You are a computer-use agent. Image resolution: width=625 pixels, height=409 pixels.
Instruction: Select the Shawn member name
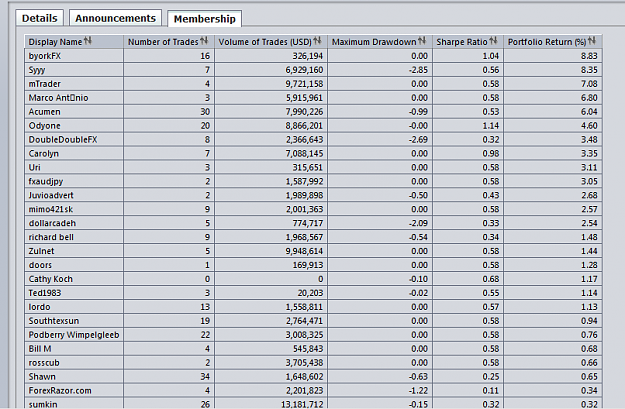pyautogui.click(x=42, y=377)
